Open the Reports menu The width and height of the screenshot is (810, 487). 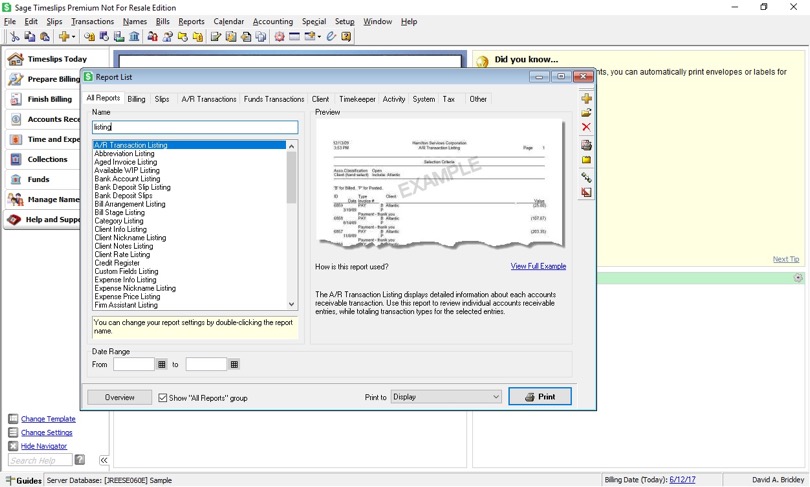191,21
